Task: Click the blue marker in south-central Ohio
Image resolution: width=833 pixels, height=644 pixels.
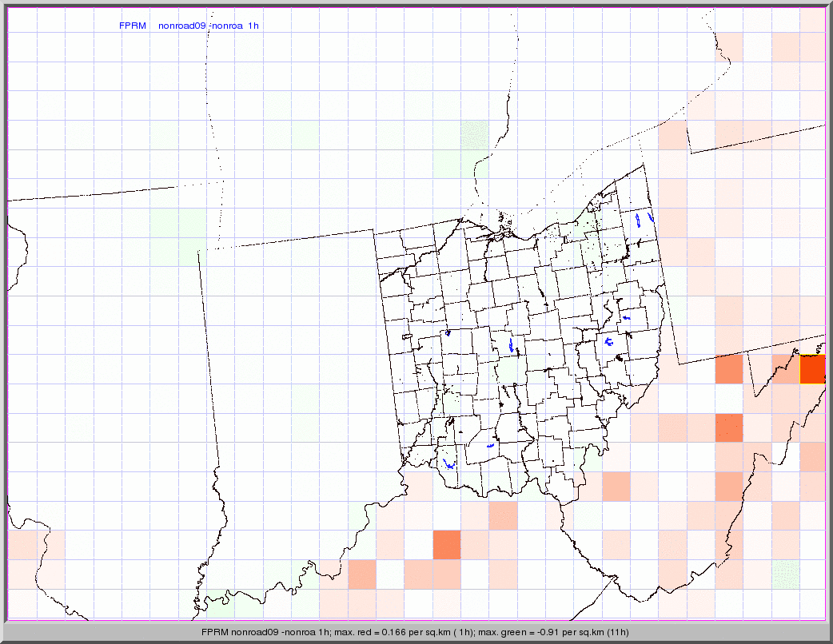Action: [491, 443]
